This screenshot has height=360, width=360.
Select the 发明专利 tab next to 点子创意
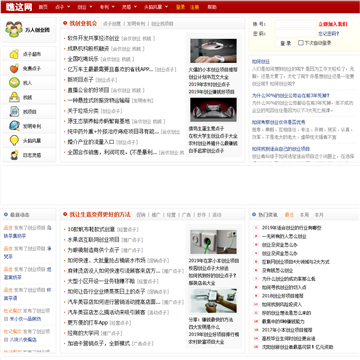pyautogui.click(x=136, y=24)
